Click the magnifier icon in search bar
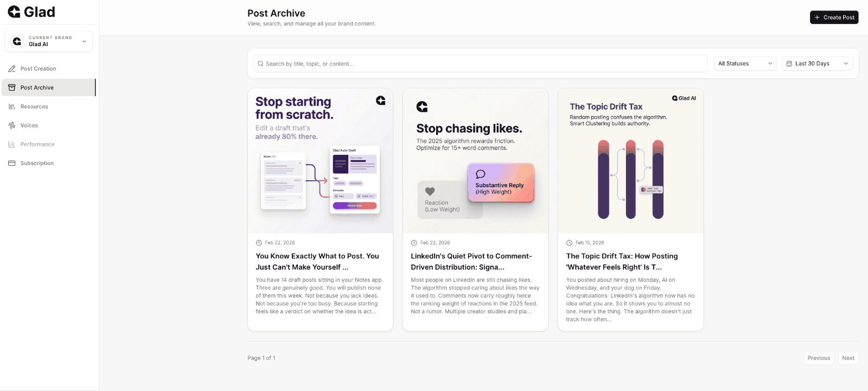 [260, 64]
